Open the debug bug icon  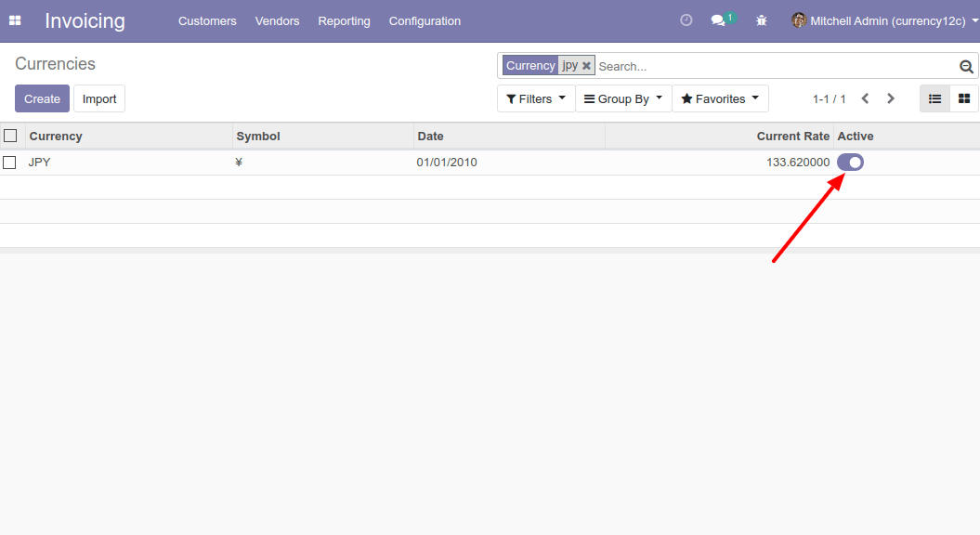tap(762, 20)
